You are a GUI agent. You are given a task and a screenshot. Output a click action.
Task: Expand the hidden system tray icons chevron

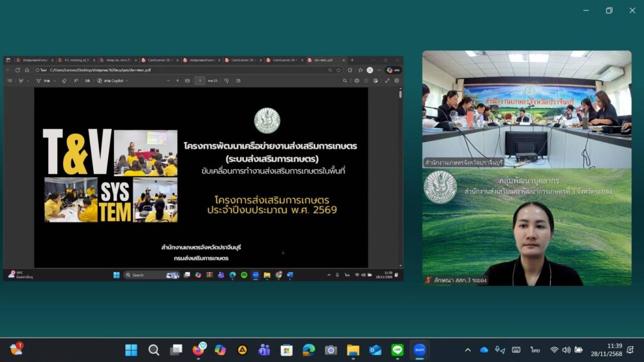pyautogui.click(x=467, y=350)
